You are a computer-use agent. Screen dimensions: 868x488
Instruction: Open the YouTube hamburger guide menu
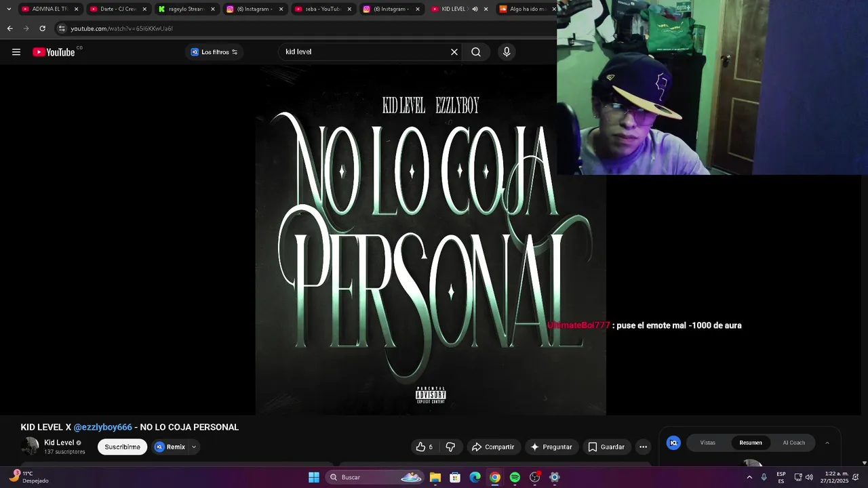click(x=16, y=52)
